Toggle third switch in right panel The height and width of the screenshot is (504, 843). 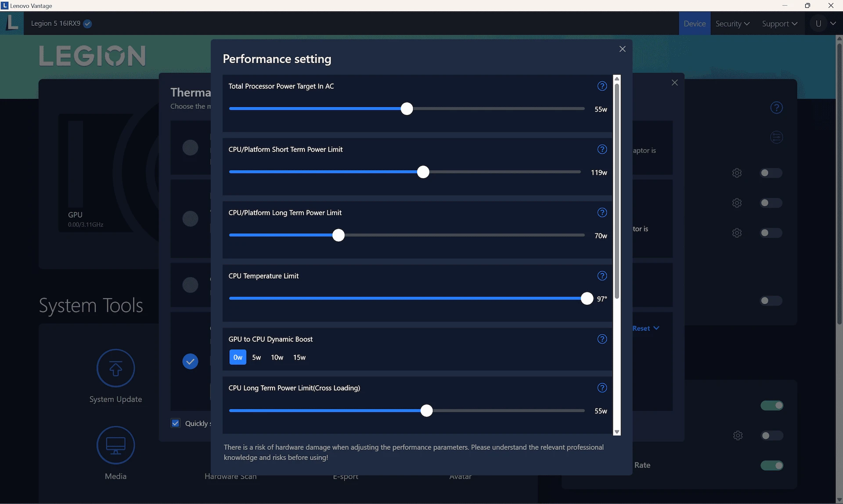(771, 233)
